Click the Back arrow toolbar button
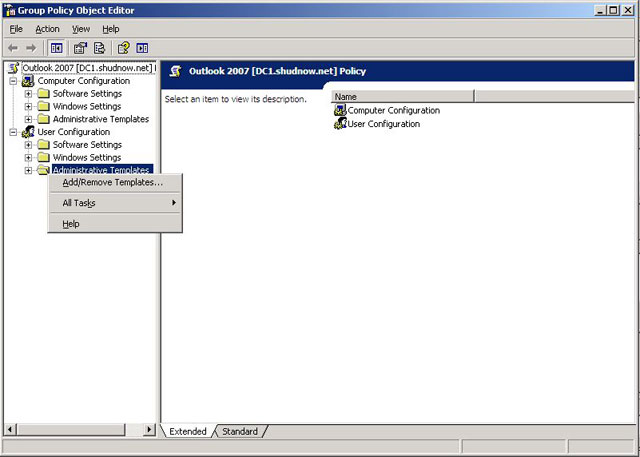Viewport: 640px width, 457px height. pyautogui.click(x=13, y=48)
